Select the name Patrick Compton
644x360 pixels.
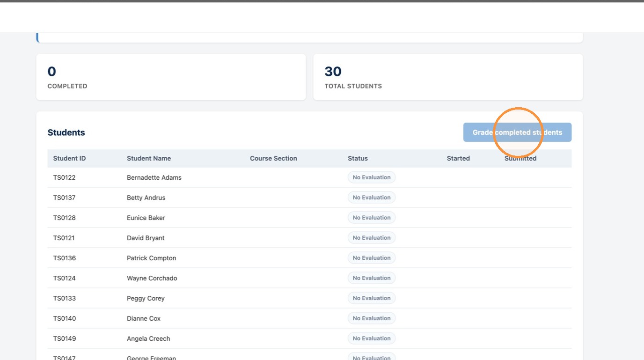click(x=152, y=258)
